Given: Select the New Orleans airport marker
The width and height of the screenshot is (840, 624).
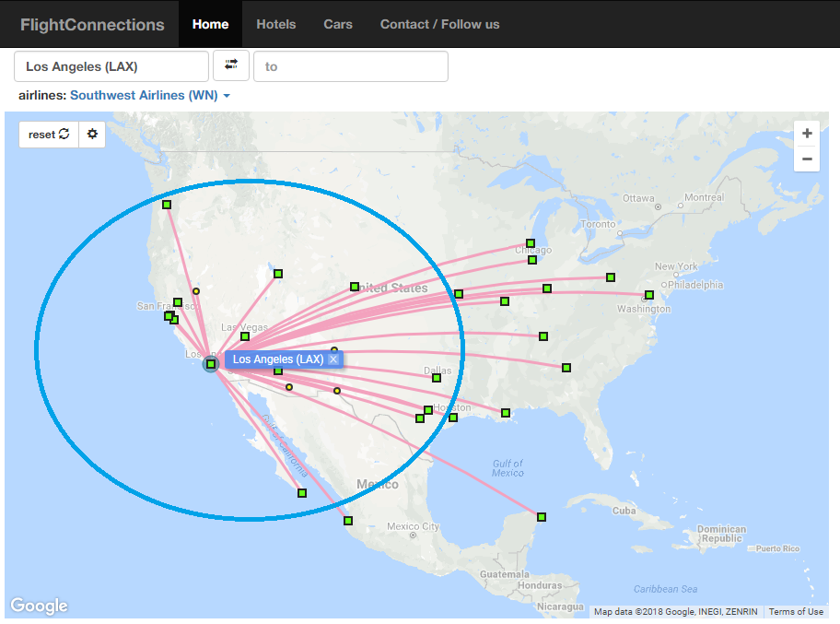Looking at the screenshot, I should pyautogui.click(x=506, y=413).
